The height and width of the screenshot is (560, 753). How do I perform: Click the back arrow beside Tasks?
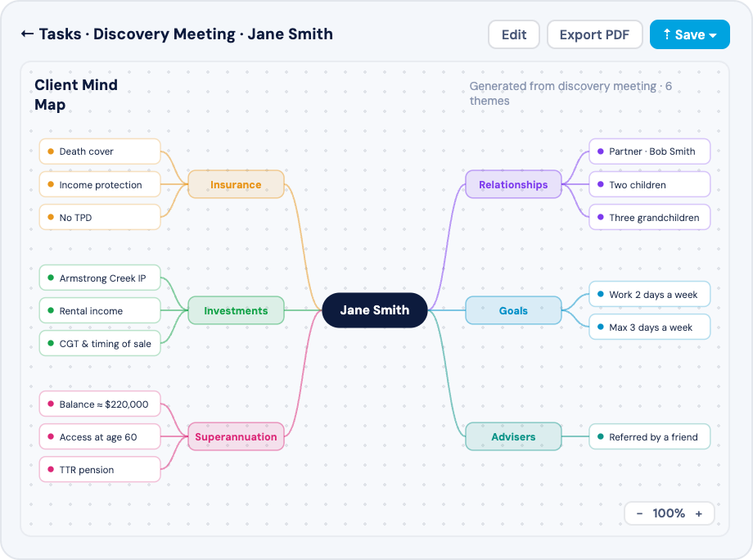pos(27,34)
